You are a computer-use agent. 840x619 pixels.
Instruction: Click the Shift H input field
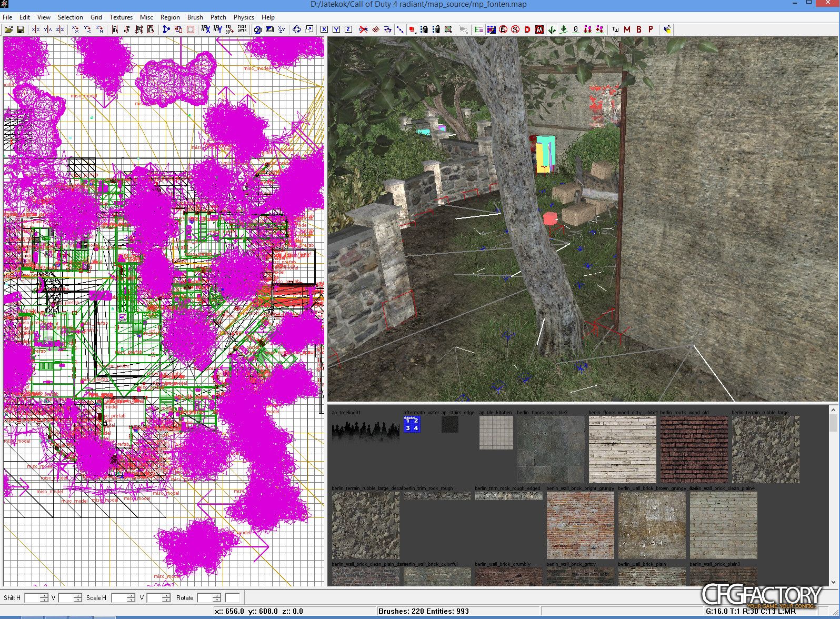pyautogui.click(x=32, y=598)
